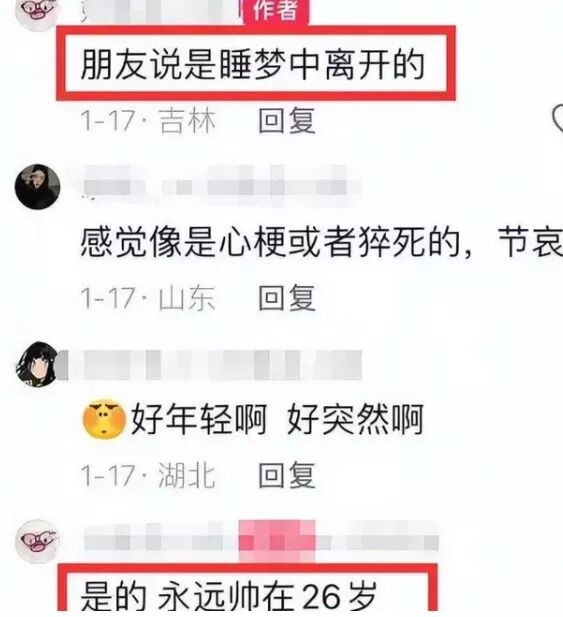Reply to the 吉林 comment
The height and width of the screenshot is (617, 563).
(x=287, y=120)
